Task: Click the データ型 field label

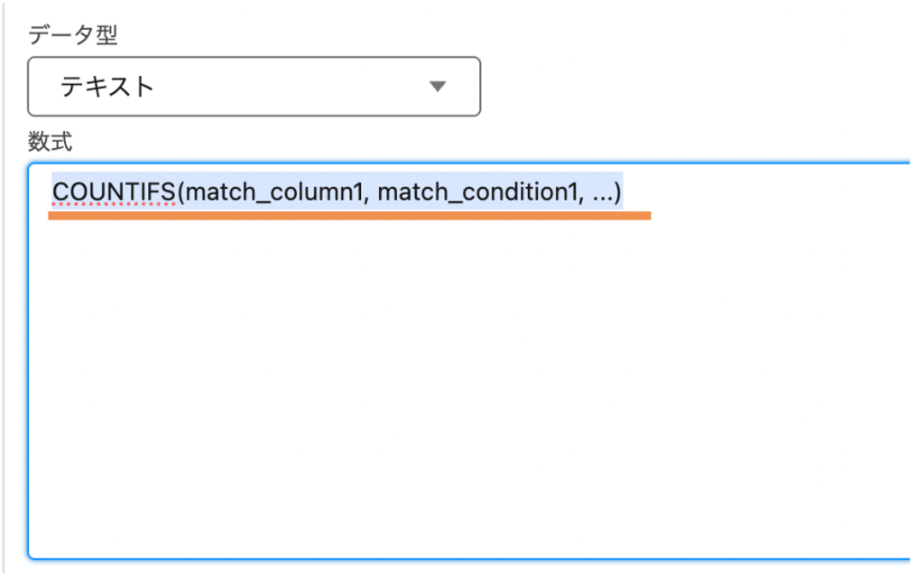Action: 73,35
